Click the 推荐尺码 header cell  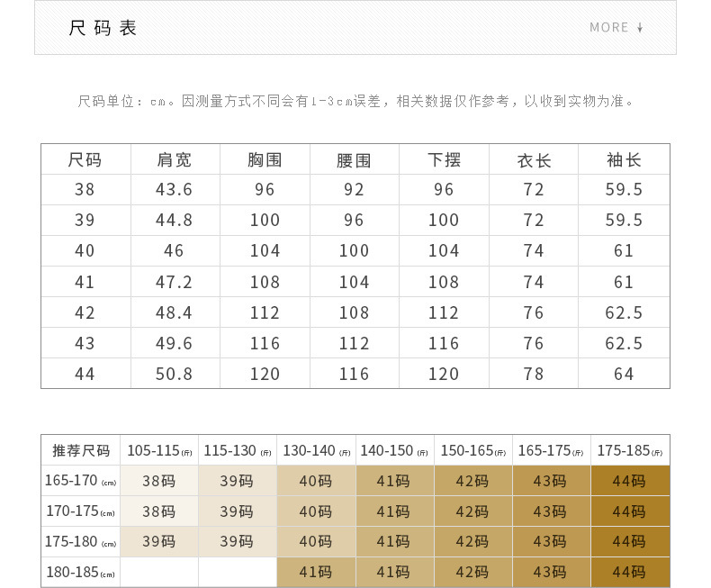click(81, 450)
